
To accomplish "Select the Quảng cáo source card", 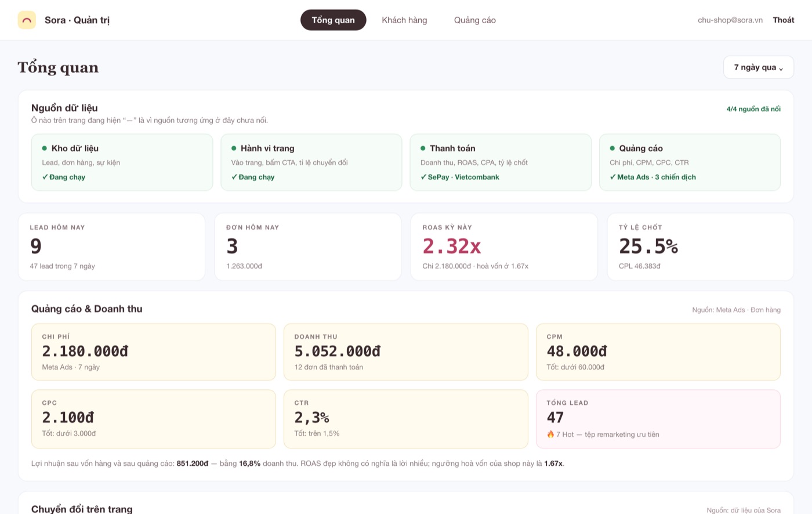I will pos(690,162).
